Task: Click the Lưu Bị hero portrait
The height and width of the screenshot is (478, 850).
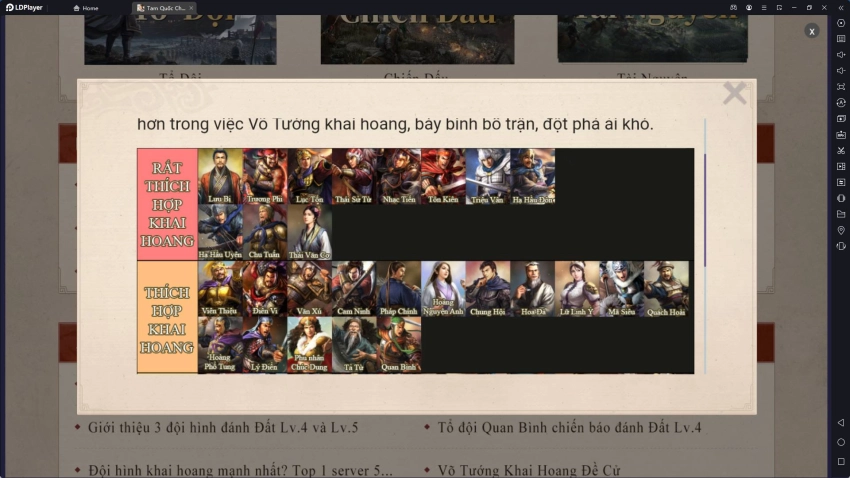Action: [x=220, y=176]
